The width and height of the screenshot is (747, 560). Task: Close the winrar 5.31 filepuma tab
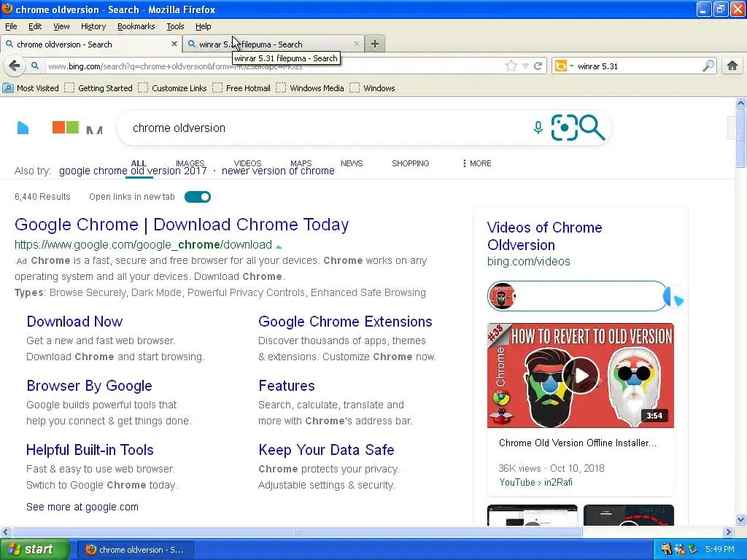point(356,44)
